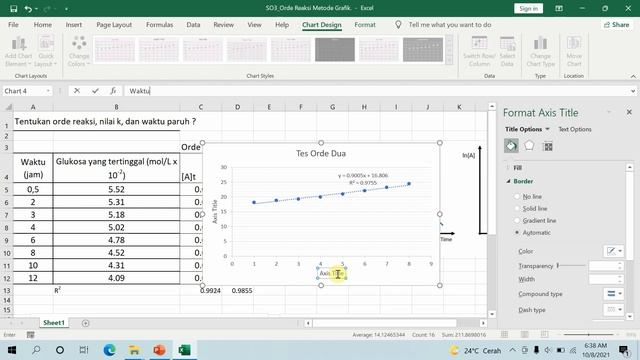This screenshot has height=360, width=640.
Task: Click Task View icon in taskbar
Action: [x=84, y=350]
